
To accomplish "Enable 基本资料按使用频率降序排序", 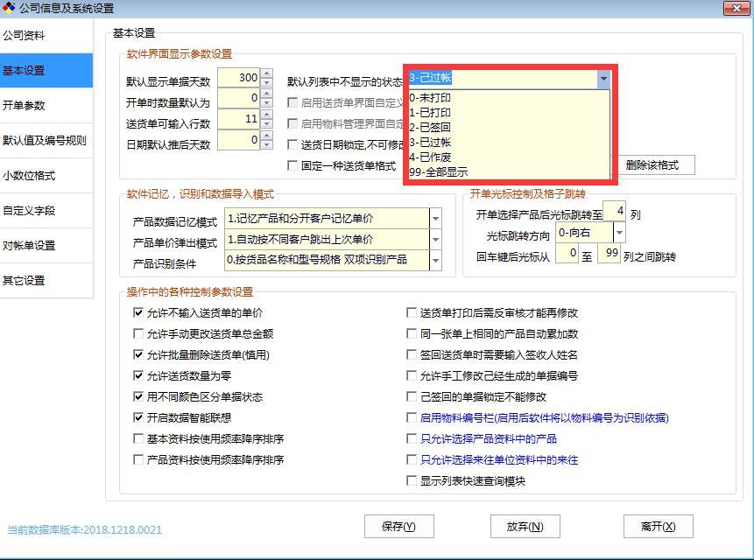I will [138, 438].
